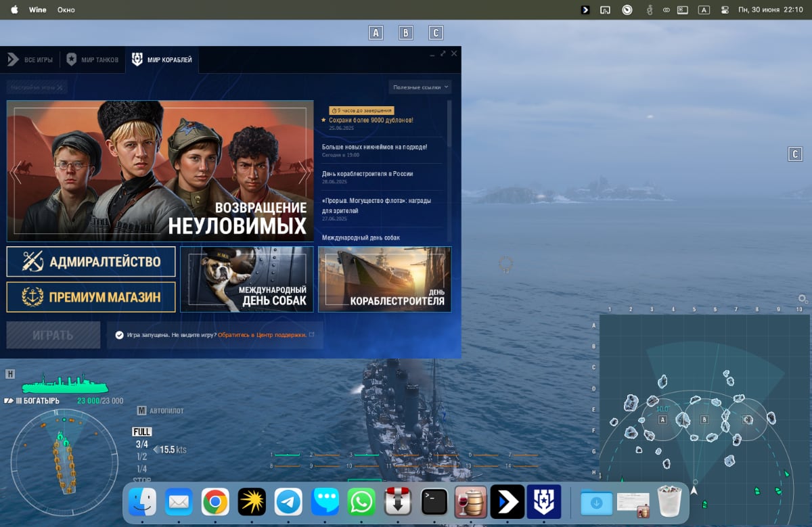Open the День кораблестроителя banner
Viewport: 812px width, 527px height.
[384, 279]
